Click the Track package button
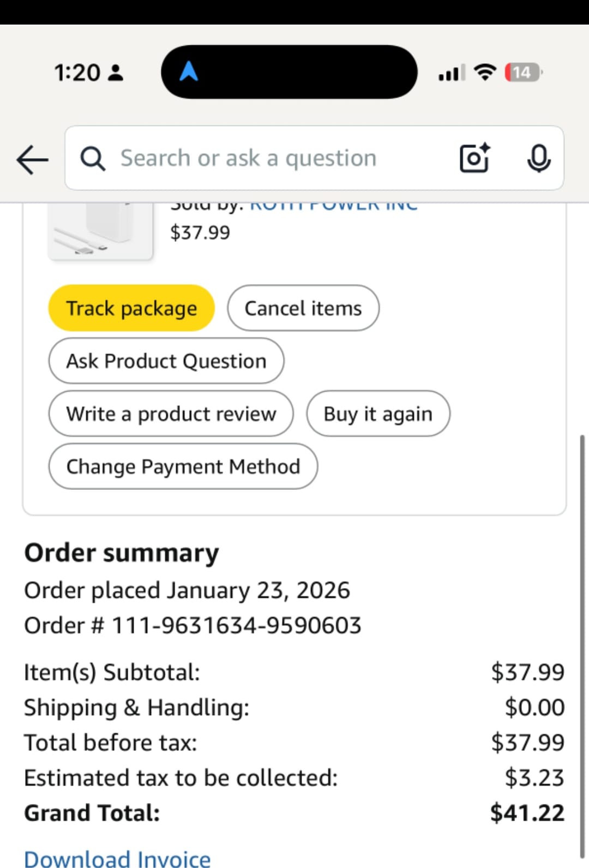The height and width of the screenshot is (868, 589). (x=131, y=308)
